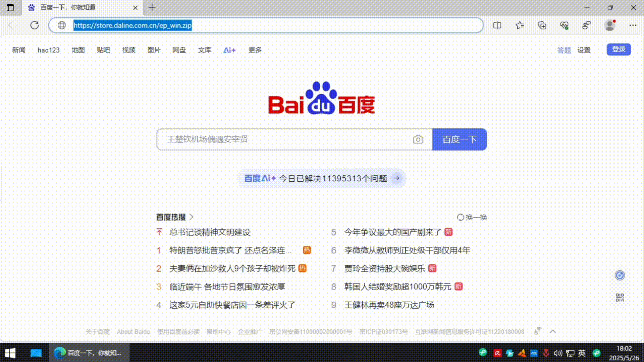Open the user profile avatar
Image resolution: width=644 pixels, height=362 pixels.
pyautogui.click(x=610, y=25)
